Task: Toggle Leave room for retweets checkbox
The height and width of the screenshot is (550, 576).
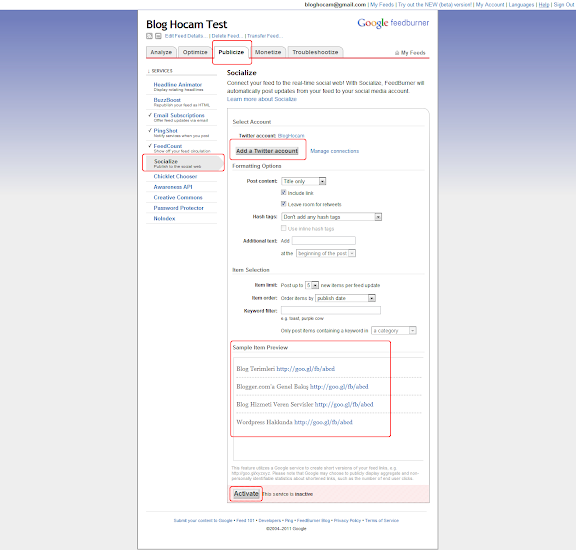Action: point(284,204)
